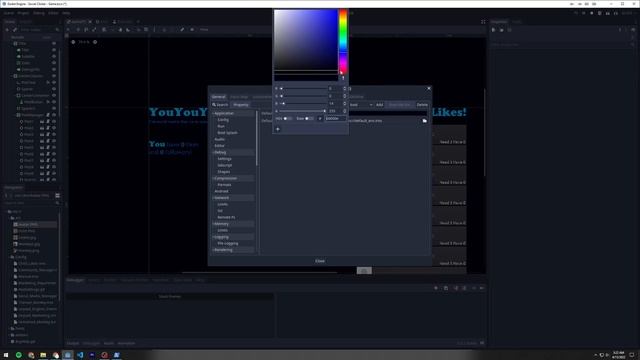Open Chrome from the taskbar

(31, 355)
